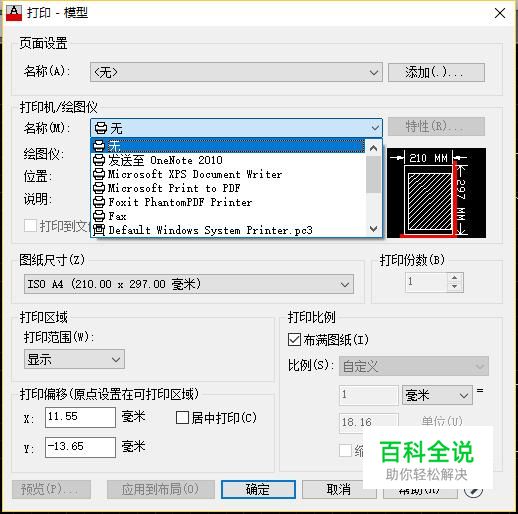This screenshot has height=514, width=518.
Task: Click the printer list scroll down arrow
Action: click(x=374, y=229)
